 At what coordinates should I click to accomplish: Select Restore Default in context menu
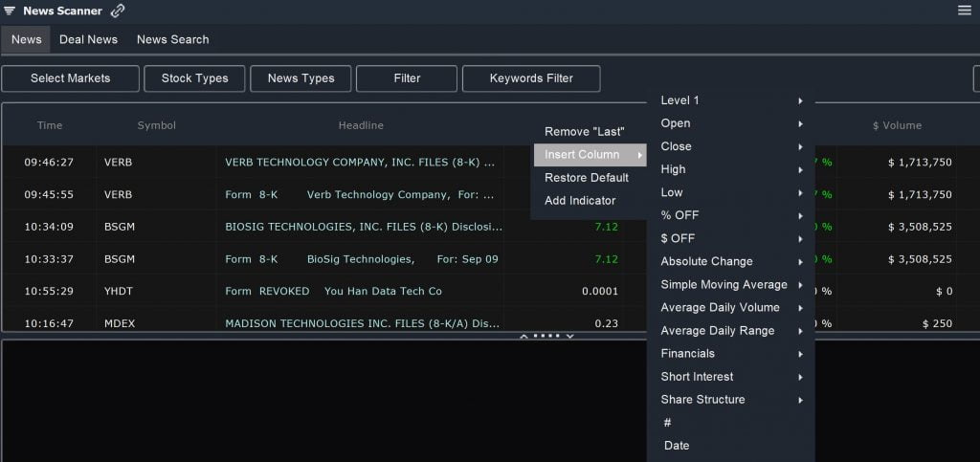click(586, 178)
